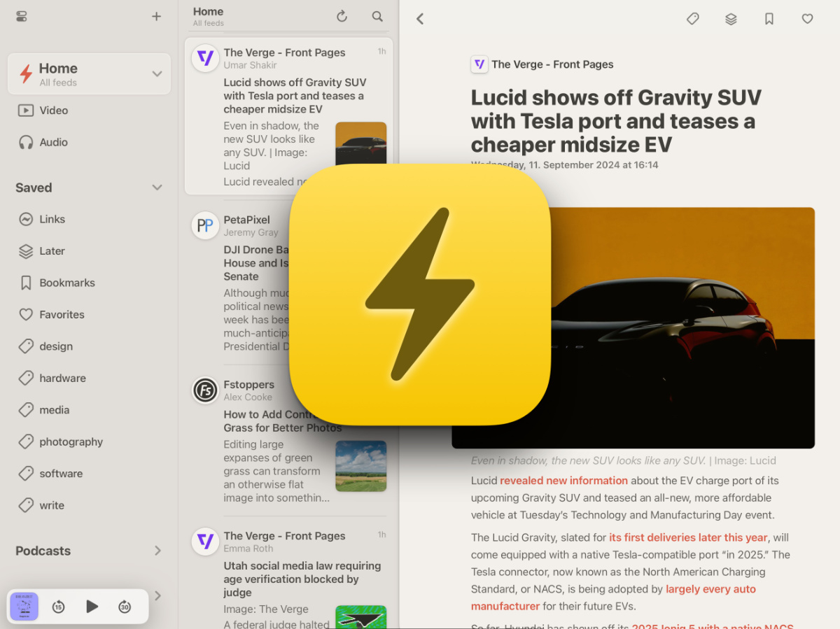Open search in the feed list
Viewport: 840px width, 629px height.
tap(377, 17)
